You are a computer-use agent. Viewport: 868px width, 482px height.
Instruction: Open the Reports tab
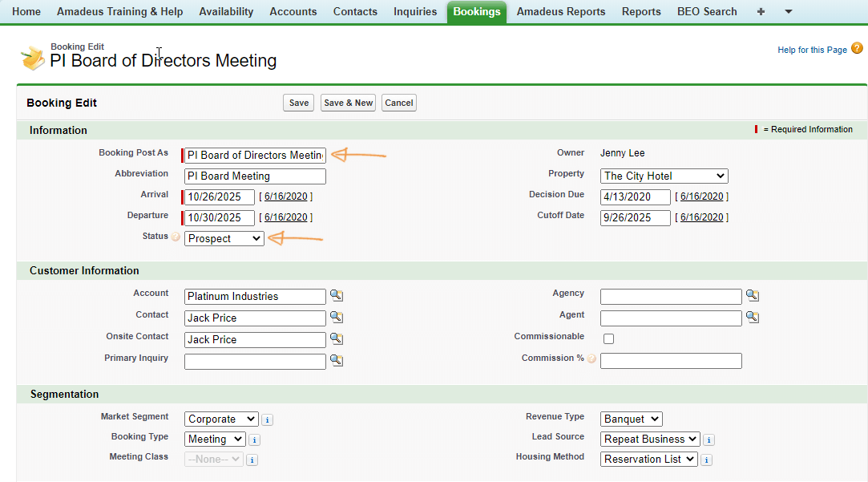coord(641,12)
